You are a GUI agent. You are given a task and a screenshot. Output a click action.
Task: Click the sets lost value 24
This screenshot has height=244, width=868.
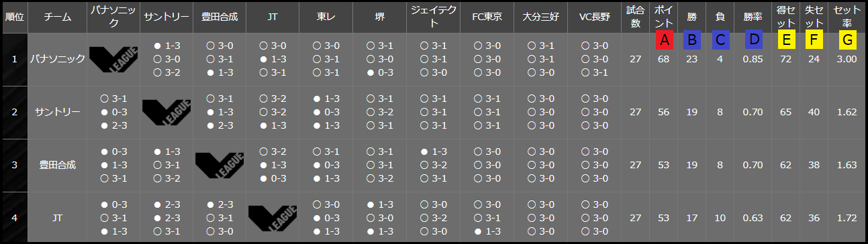click(x=814, y=59)
